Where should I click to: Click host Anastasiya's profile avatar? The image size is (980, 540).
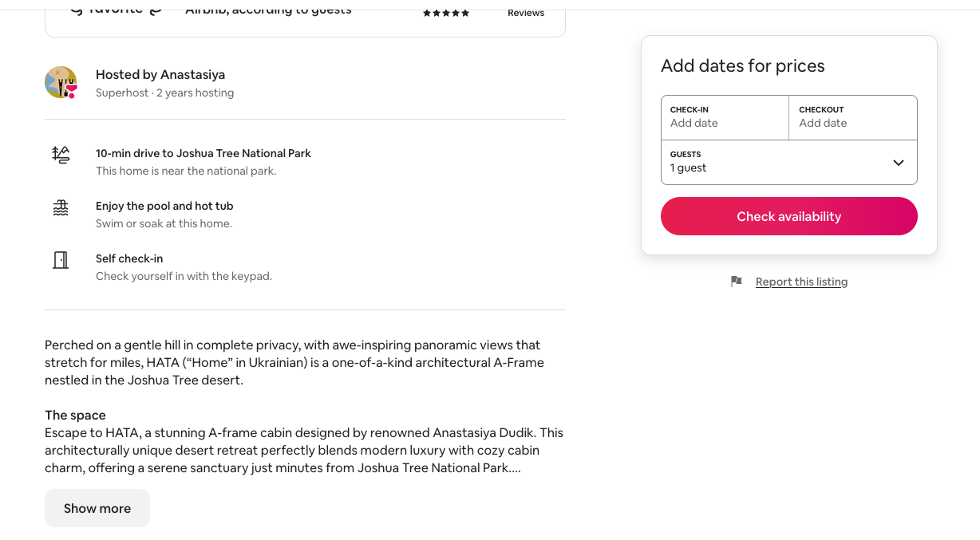click(60, 82)
